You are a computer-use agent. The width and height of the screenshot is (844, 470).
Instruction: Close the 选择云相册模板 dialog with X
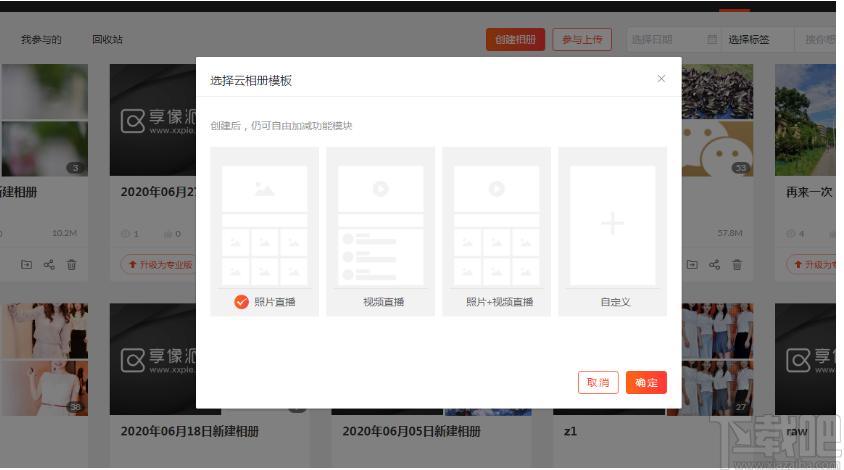[661, 79]
